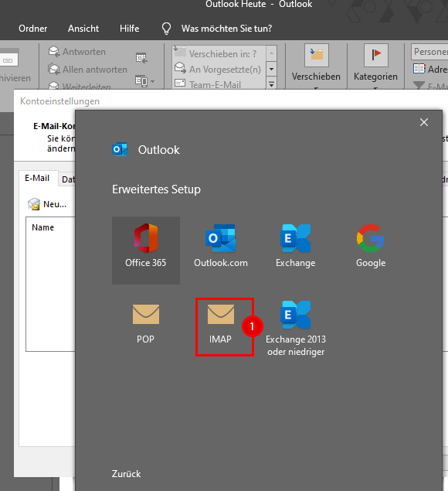Click Allen antworten in the ribbon
The height and width of the screenshot is (491, 448).
pyautogui.click(x=87, y=69)
